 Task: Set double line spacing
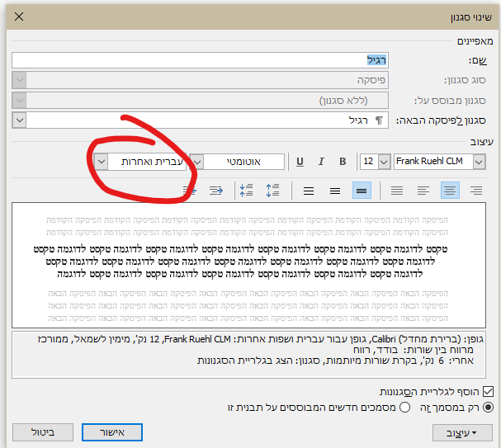309,191
